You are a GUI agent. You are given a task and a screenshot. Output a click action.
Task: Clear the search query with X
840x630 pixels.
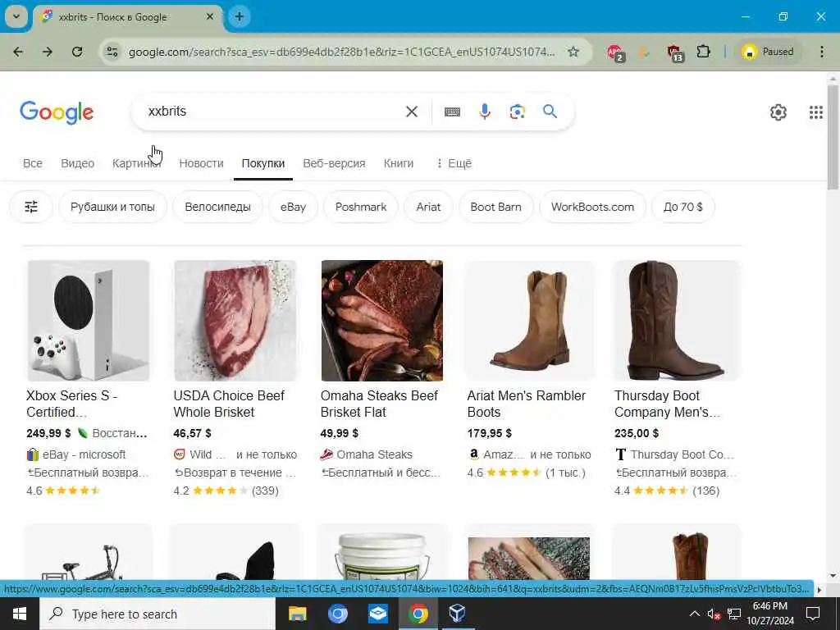coord(412,112)
